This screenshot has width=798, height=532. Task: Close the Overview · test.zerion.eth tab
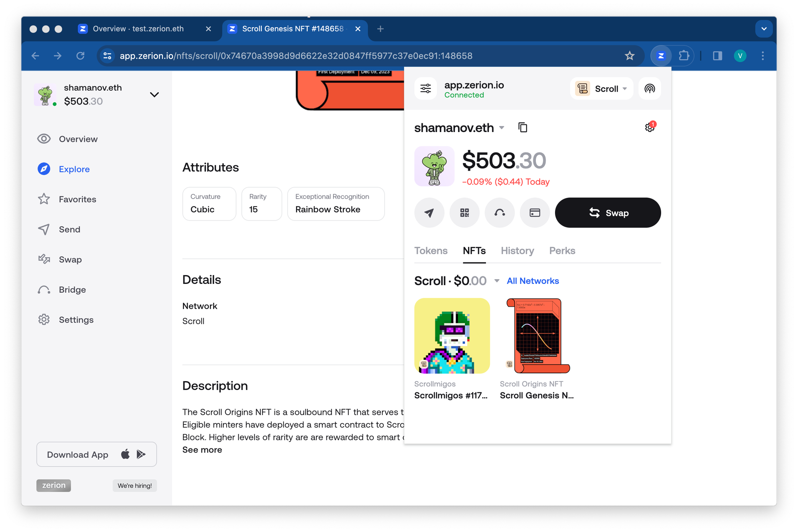click(208, 29)
